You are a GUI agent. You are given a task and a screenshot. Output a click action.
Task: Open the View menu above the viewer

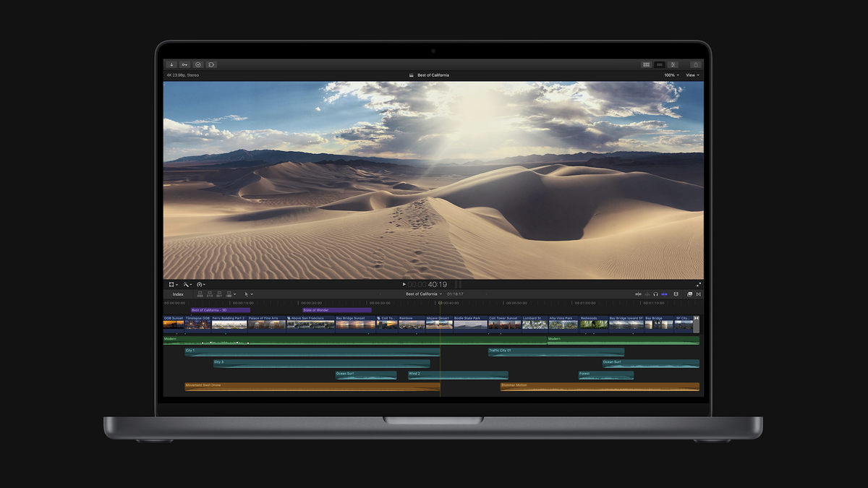[x=692, y=75]
